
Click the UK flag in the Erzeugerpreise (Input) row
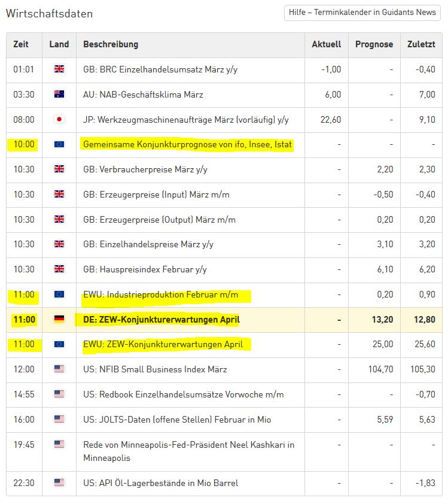59,194
